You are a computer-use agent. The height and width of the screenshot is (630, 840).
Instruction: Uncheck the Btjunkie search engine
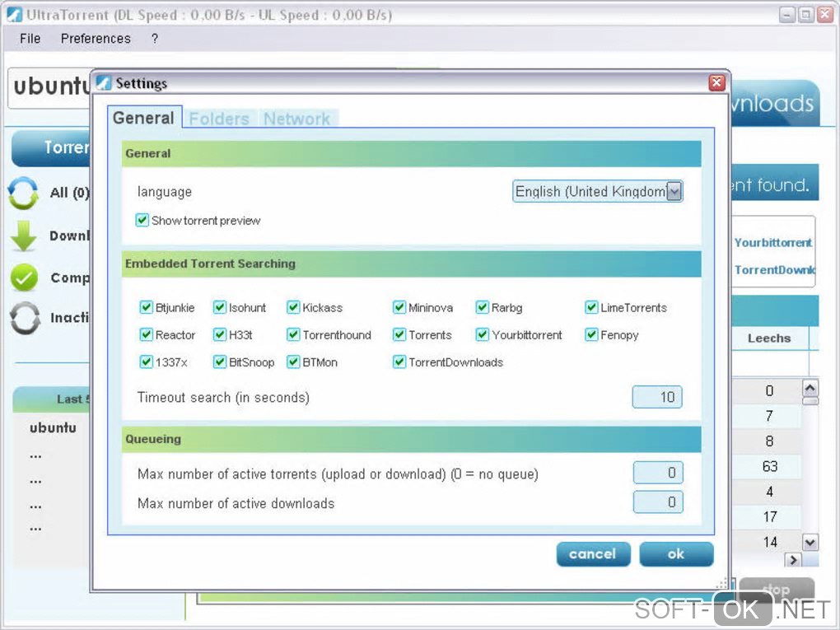[x=146, y=307]
